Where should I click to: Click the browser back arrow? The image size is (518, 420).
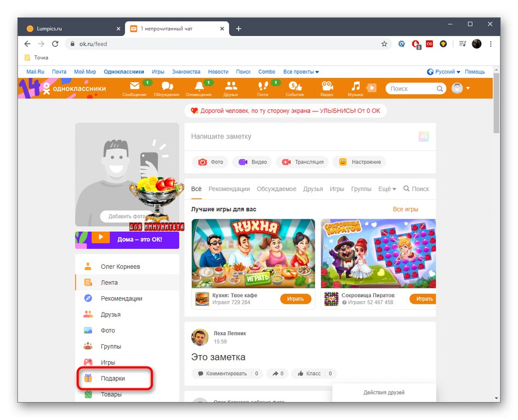click(x=27, y=44)
